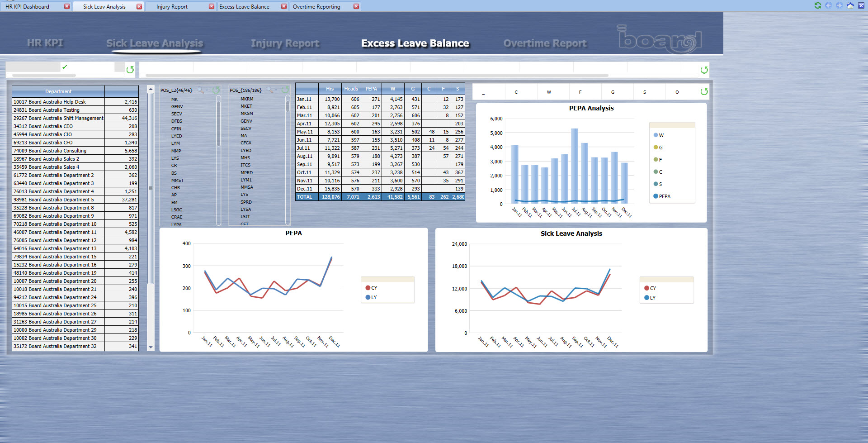
Task: Click the Department column header
Action: point(58,91)
